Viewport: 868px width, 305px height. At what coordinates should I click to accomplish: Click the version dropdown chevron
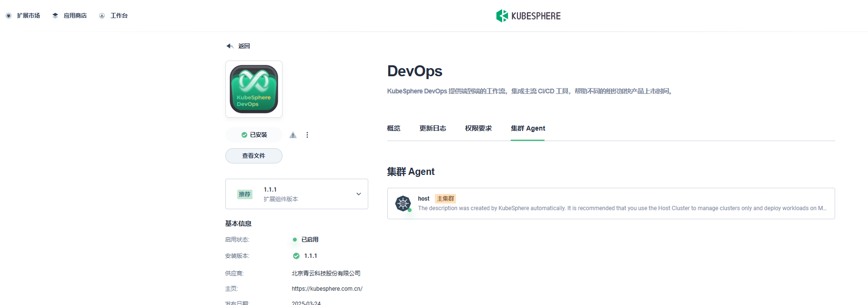tap(359, 194)
